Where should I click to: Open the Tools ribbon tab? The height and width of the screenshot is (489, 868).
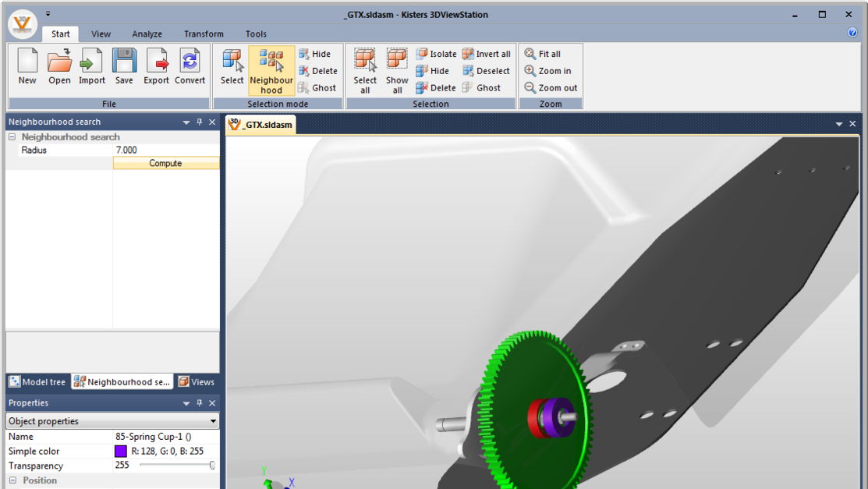[256, 34]
